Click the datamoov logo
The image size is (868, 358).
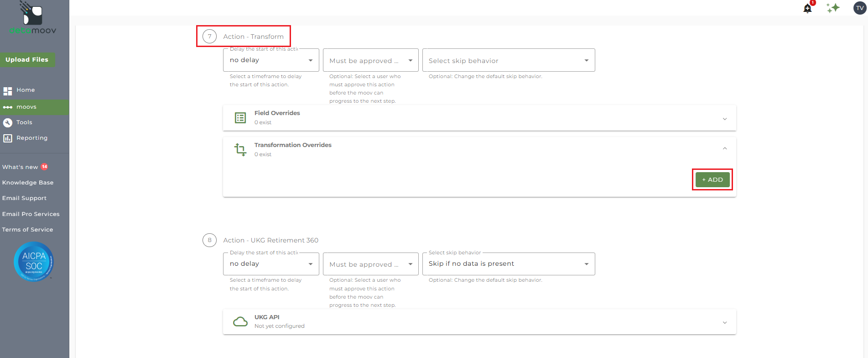coord(33,18)
